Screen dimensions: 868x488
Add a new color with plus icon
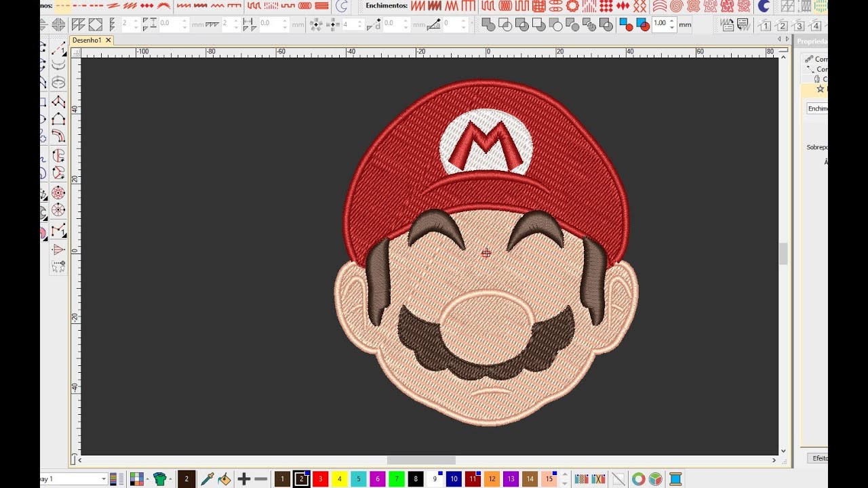[244, 479]
